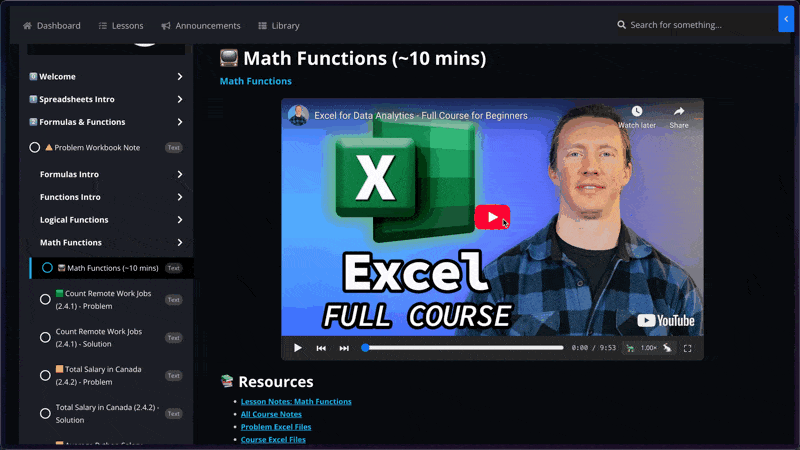This screenshot has height=450, width=800.
Task: Click the play icon in player bar
Action: point(297,348)
